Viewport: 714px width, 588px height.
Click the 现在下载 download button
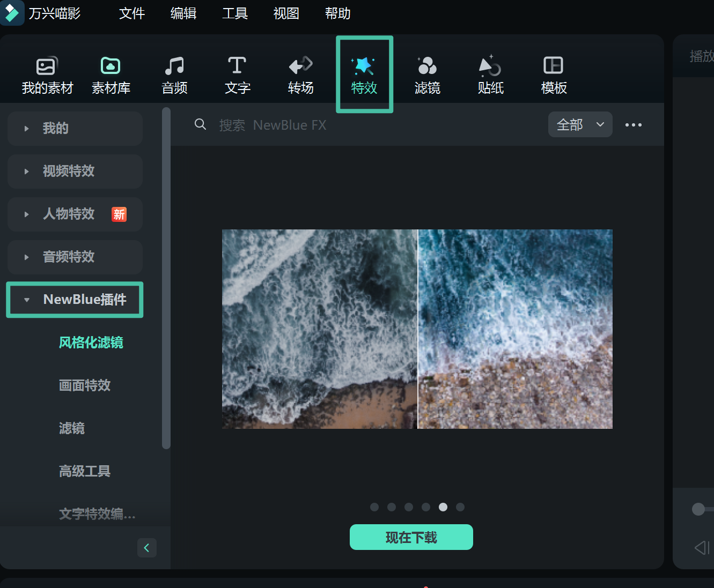point(411,537)
